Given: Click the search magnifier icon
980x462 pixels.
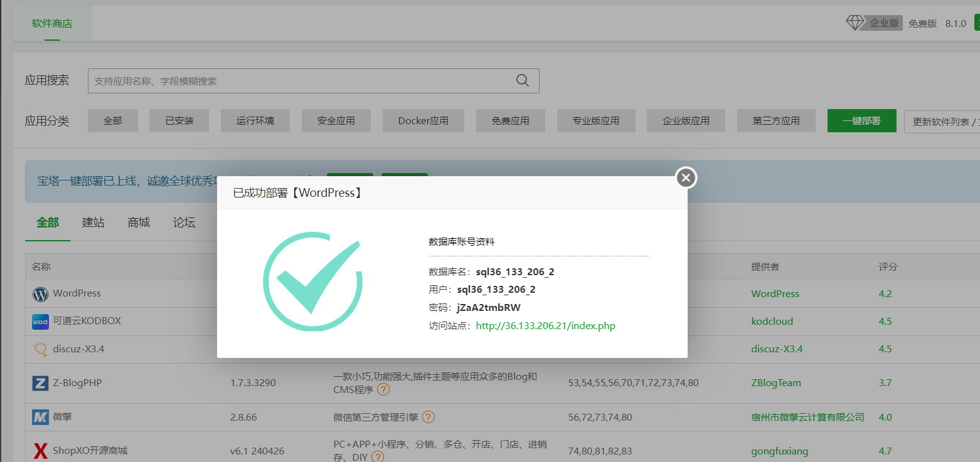Looking at the screenshot, I should tap(522, 81).
